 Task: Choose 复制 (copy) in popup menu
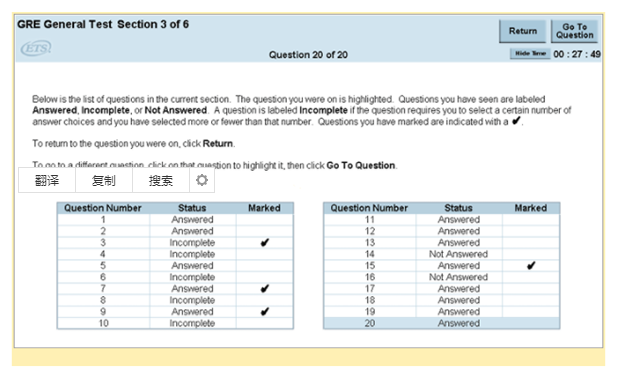click(104, 180)
